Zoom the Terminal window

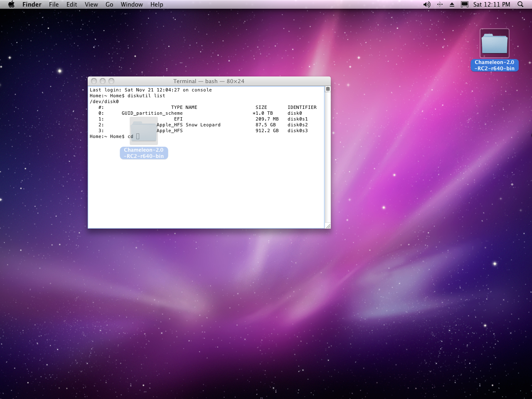coord(111,81)
